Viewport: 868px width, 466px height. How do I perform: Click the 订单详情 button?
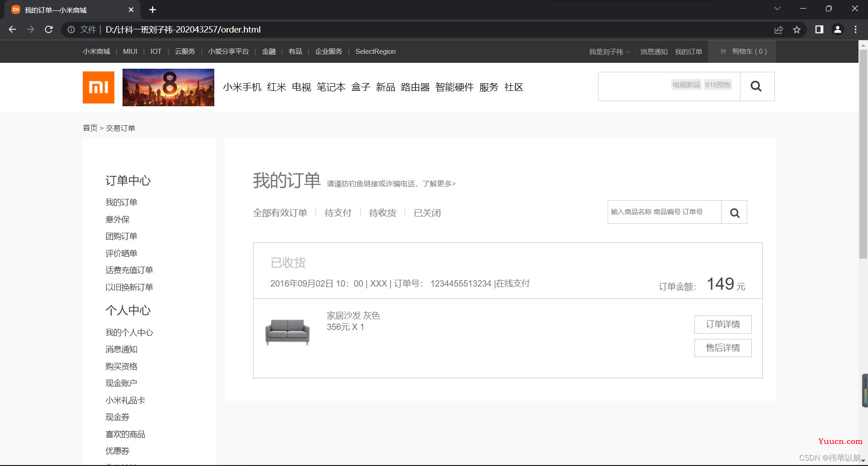(x=723, y=325)
